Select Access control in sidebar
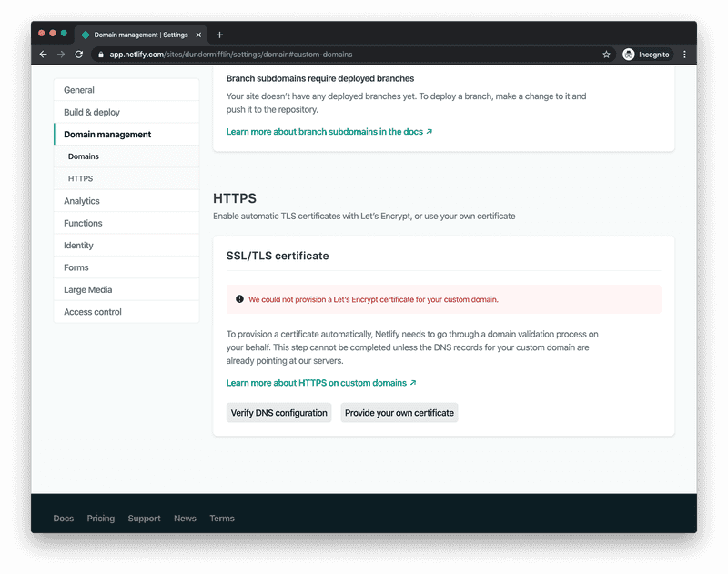The width and height of the screenshot is (728, 574). (x=93, y=312)
